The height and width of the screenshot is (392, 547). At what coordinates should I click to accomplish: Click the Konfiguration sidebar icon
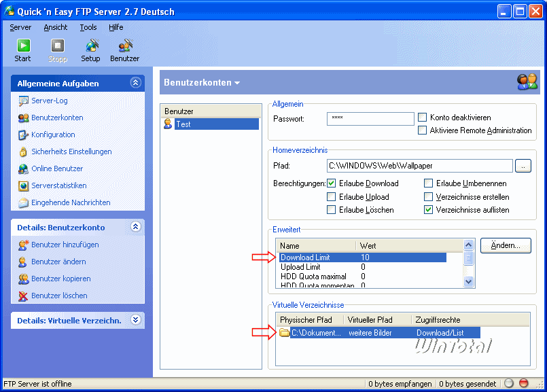(x=23, y=135)
